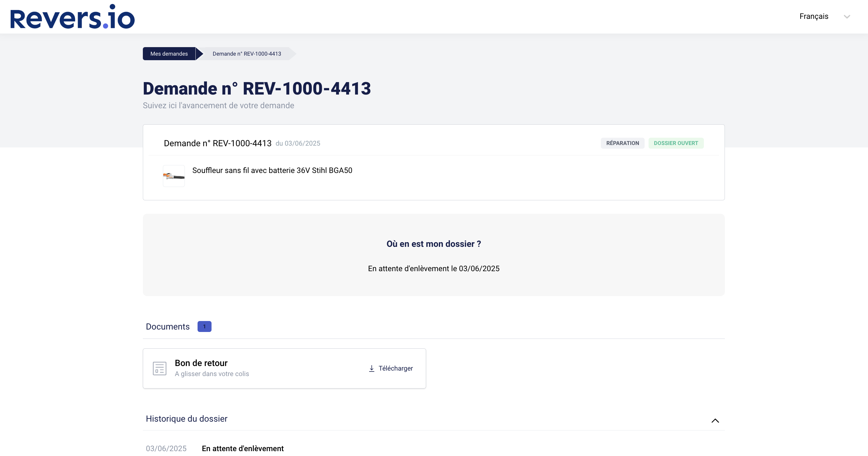
Task: Click the Documents count badge 1
Action: (x=204, y=326)
